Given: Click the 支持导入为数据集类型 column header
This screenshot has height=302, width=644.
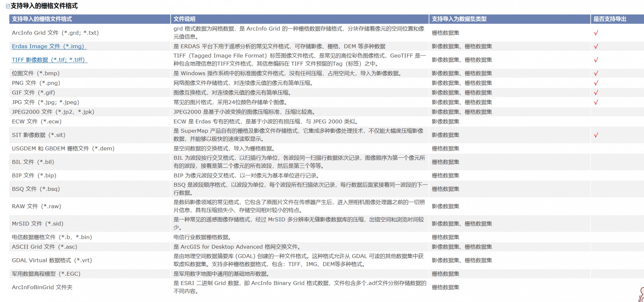Looking at the screenshot, I should pyautogui.click(x=510, y=19).
